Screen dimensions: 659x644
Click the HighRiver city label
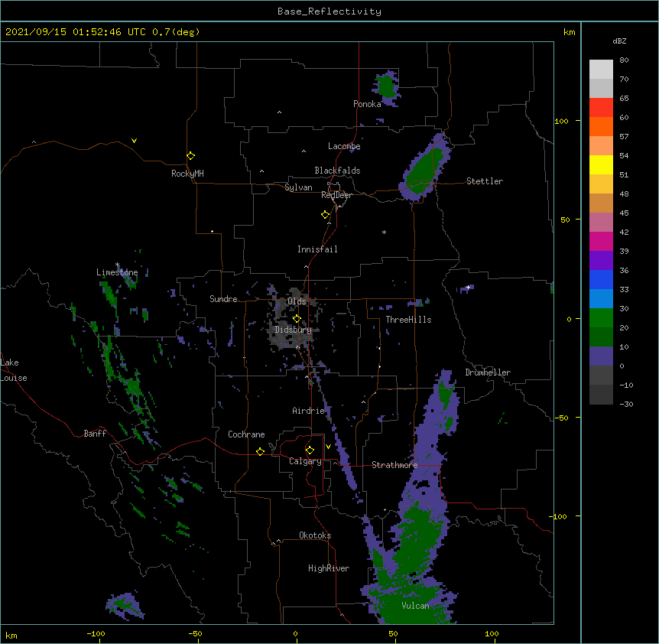coord(329,568)
